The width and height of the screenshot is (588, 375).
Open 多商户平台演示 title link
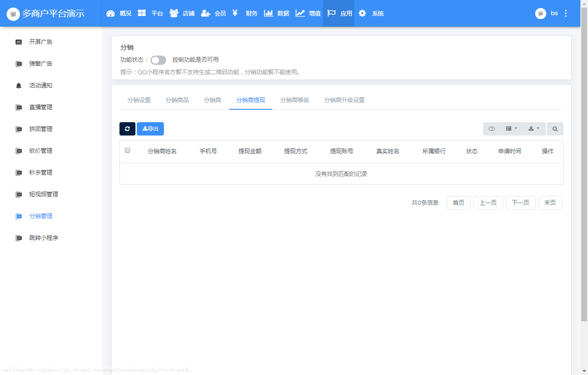(x=53, y=13)
